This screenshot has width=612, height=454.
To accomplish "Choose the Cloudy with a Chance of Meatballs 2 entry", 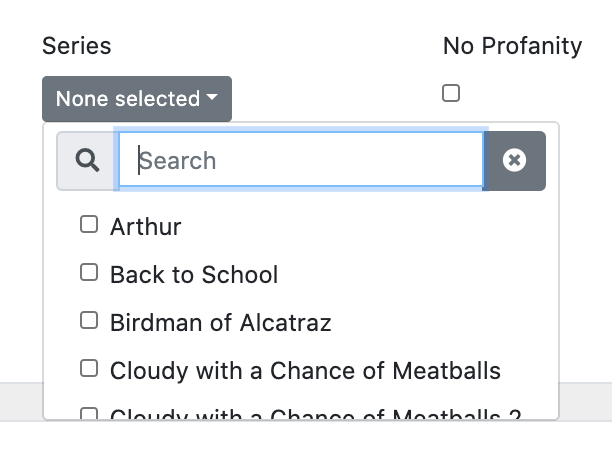I will pos(315,414).
